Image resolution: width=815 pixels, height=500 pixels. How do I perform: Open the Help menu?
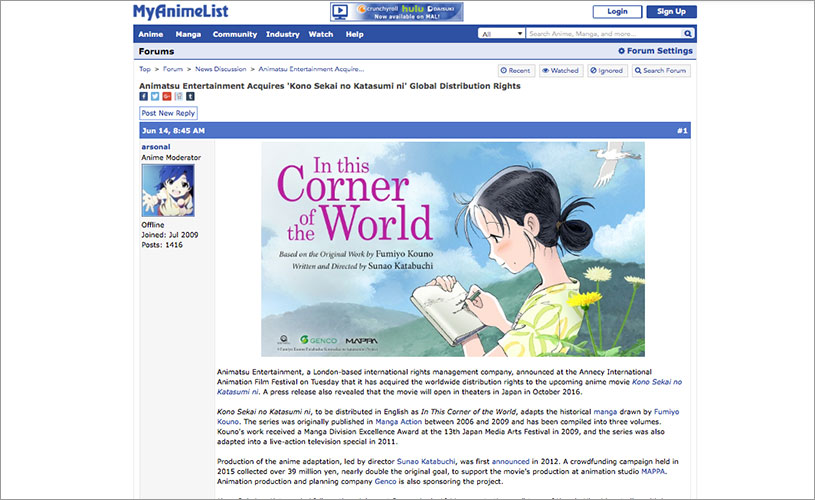tap(354, 34)
